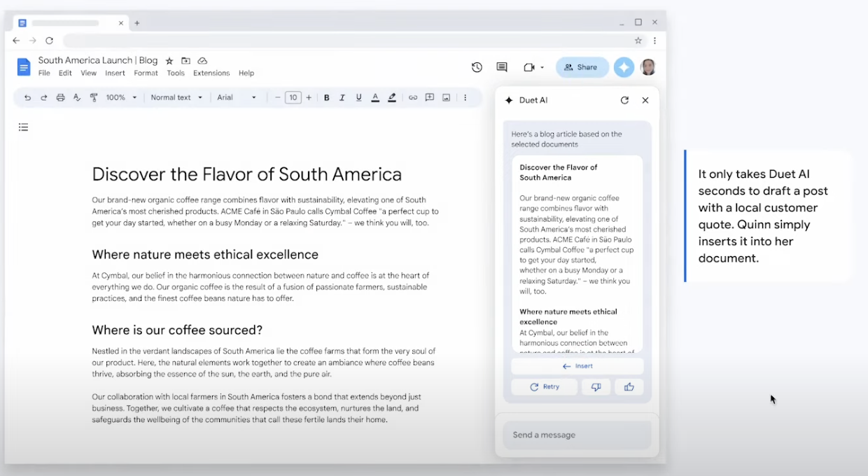
Task: Open the Extensions menu
Action: click(x=211, y=73)
